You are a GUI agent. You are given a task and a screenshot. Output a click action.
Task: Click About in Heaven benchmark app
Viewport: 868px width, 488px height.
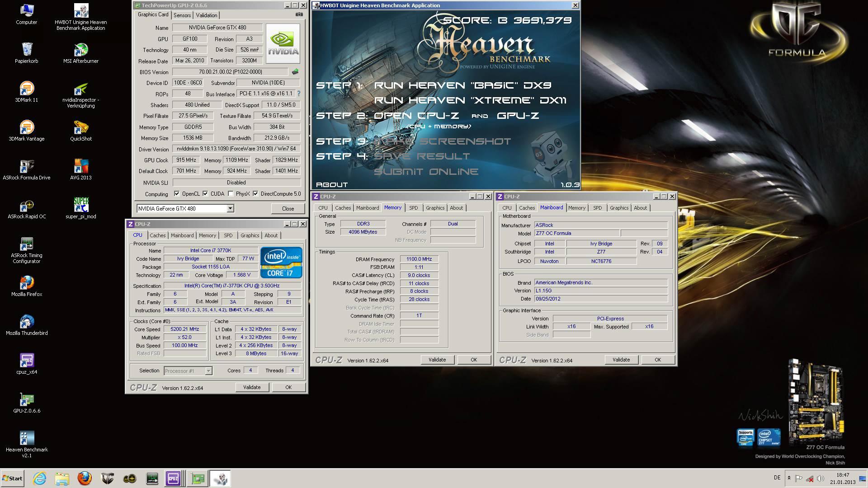[x=332, y=185]
